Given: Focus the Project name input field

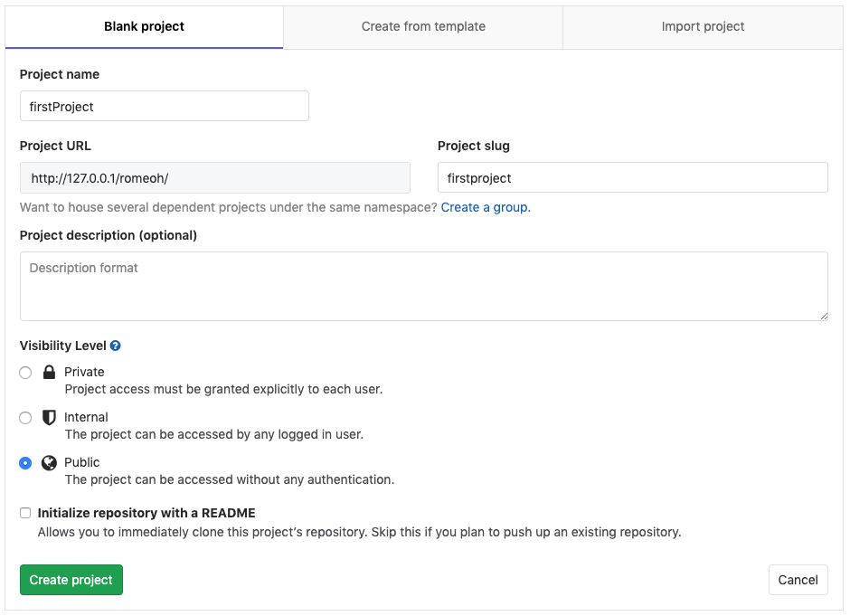Looking at the screenshot, I should 165,106.
